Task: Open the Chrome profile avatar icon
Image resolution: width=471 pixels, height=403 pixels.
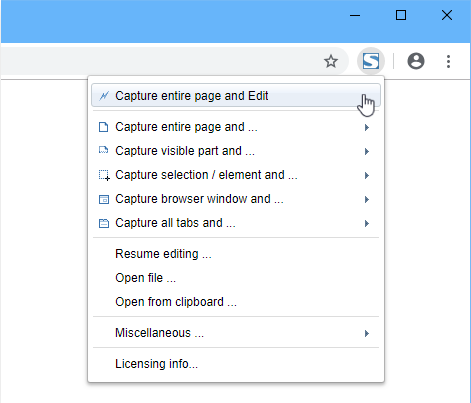Action: click(416, 61)
